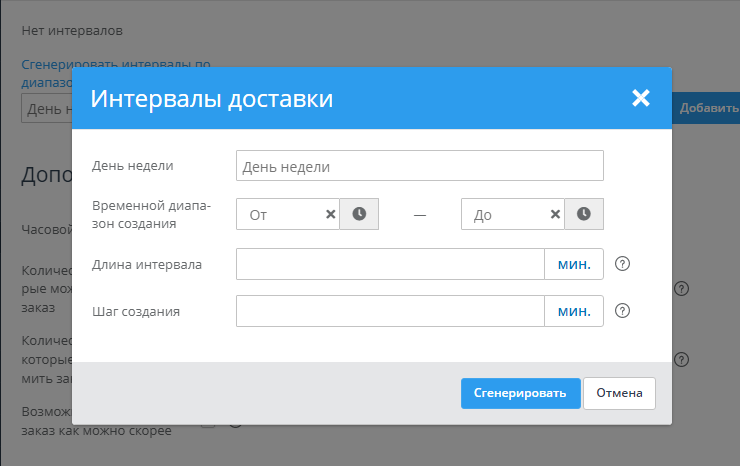Clear the От time value
This screenshot has width=740, height=466.
tap(330, 214)
